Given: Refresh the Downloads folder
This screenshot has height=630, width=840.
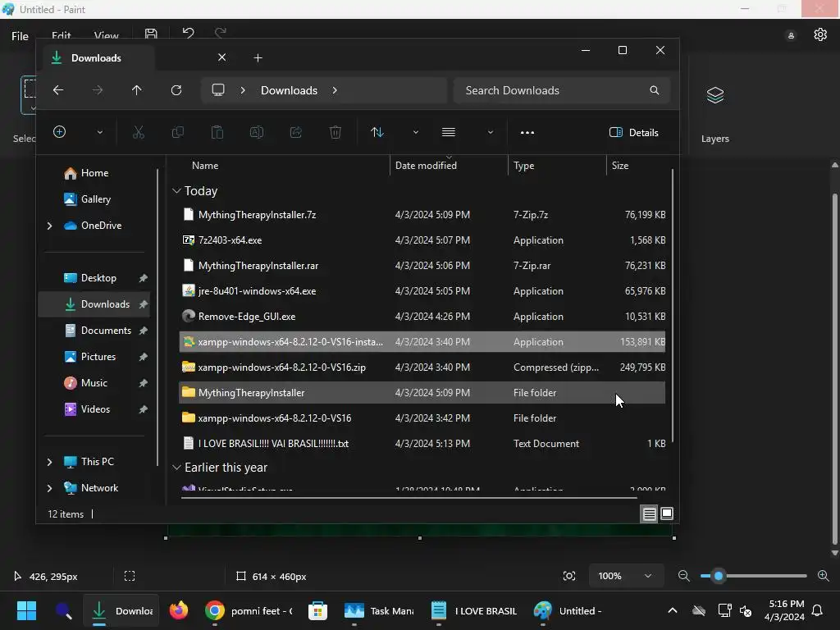Looking at the screenshot, I should coord(176,90).
